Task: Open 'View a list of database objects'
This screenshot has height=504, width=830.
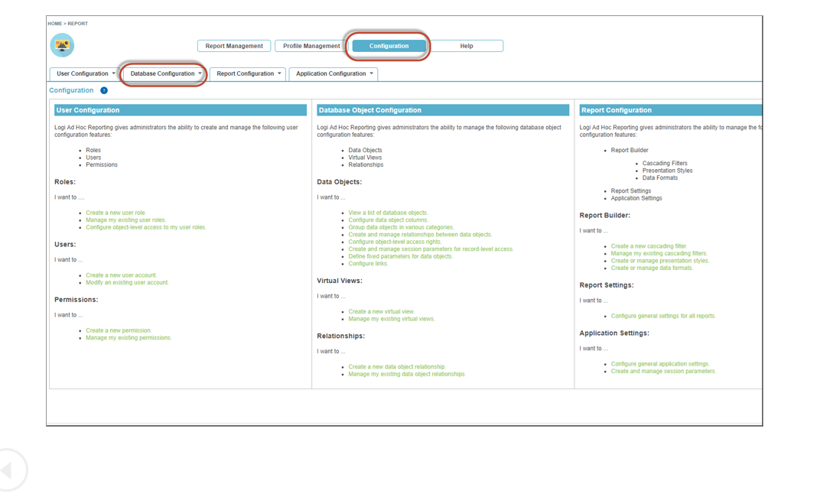Action: [x=388, y=213]
